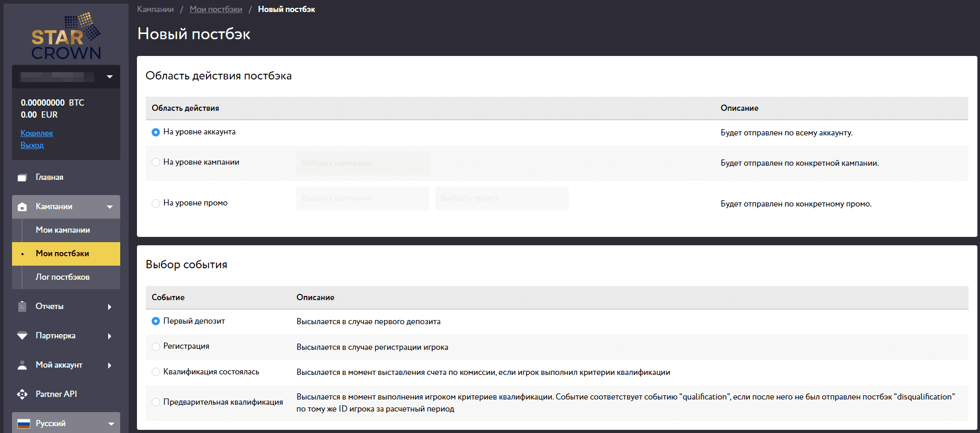Expand the Партнерка submenu arrow
Viewport: 980px width, 433px height.
[x=110, y=336]
